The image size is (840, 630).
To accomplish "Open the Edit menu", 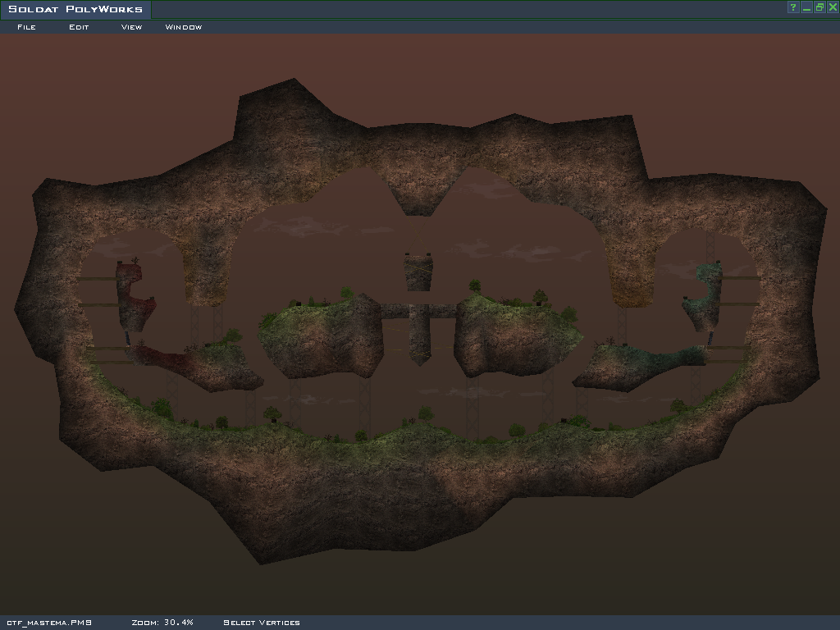I will [79, 27].
